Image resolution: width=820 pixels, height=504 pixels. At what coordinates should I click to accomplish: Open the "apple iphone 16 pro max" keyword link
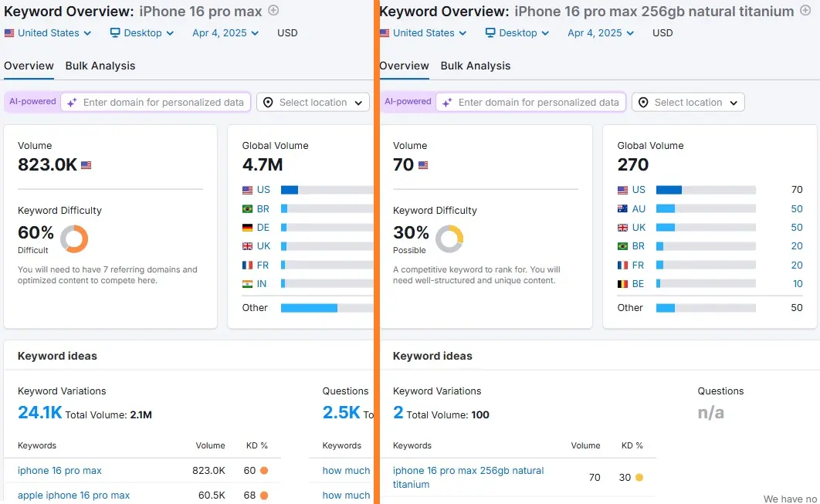point(73,496)
